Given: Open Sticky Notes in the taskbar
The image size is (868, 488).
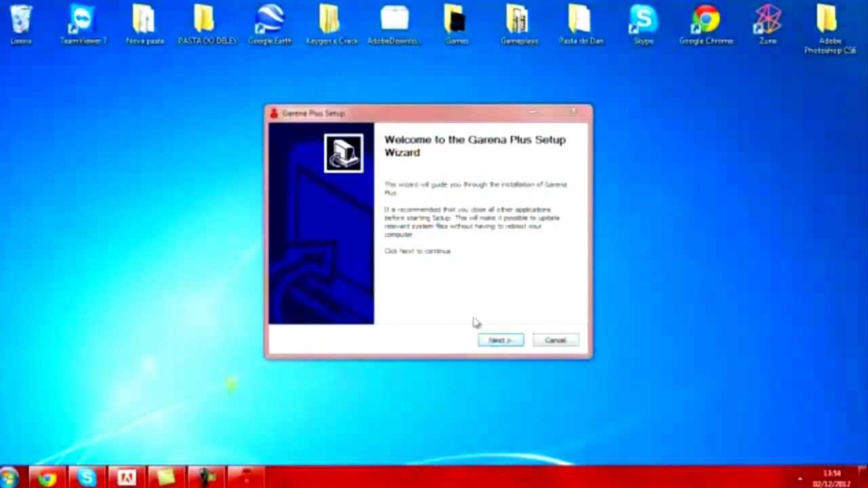Looking at the screenshot, I should pos(166,477).
